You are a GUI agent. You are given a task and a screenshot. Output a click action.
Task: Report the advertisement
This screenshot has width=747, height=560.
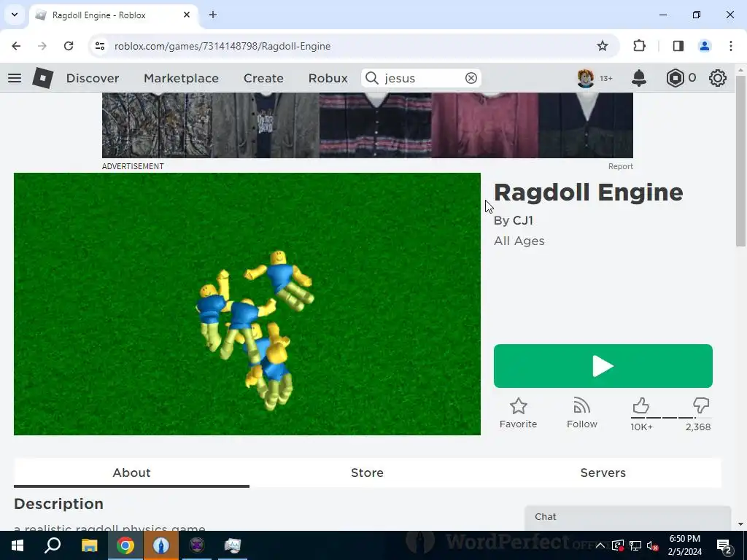(620, 166)
